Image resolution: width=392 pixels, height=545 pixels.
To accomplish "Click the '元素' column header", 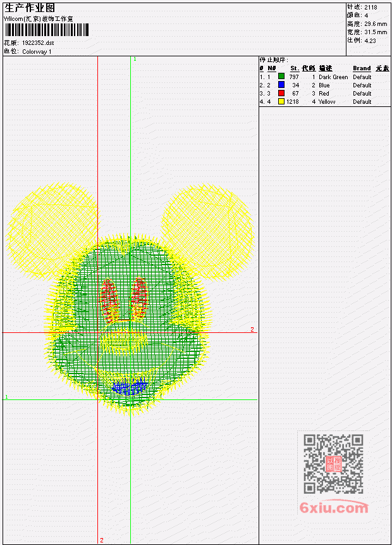I will 383,68.
